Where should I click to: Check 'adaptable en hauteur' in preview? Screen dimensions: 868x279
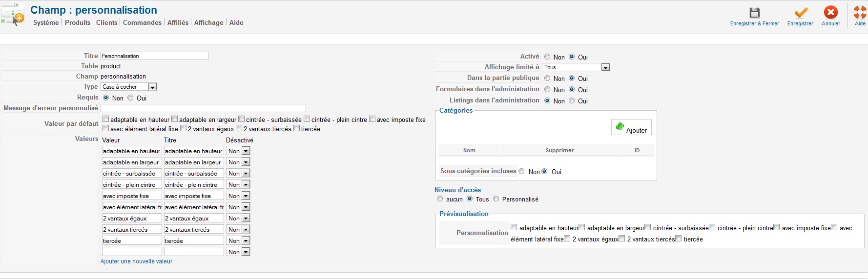(x=514, y=227)
